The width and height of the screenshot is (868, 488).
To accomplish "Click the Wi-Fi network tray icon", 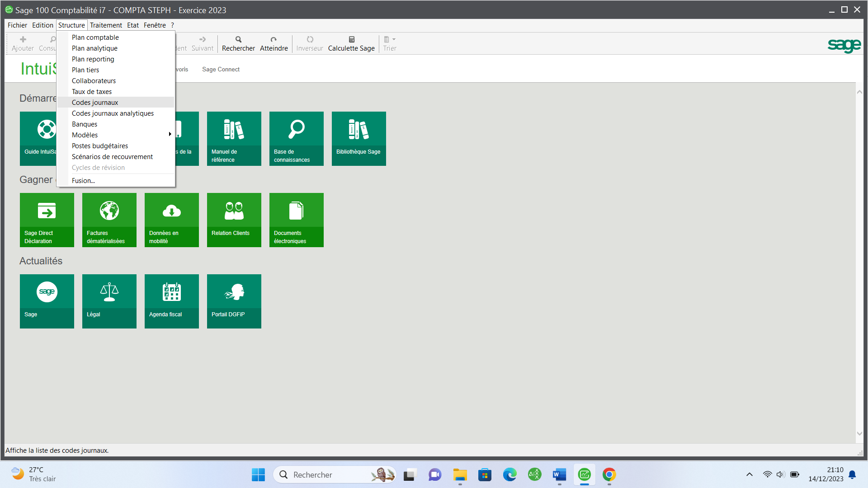I will pos(767,474).
